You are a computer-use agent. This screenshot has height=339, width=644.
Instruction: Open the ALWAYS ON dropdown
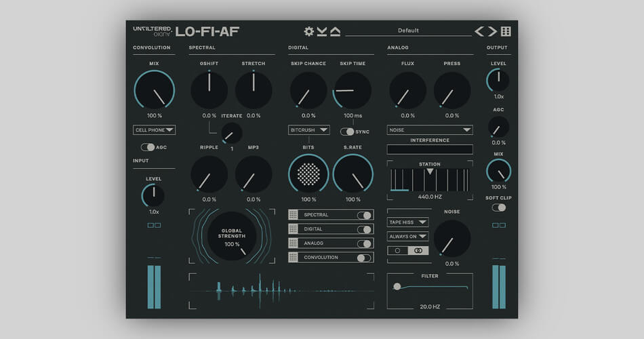[x=408, y=236]
